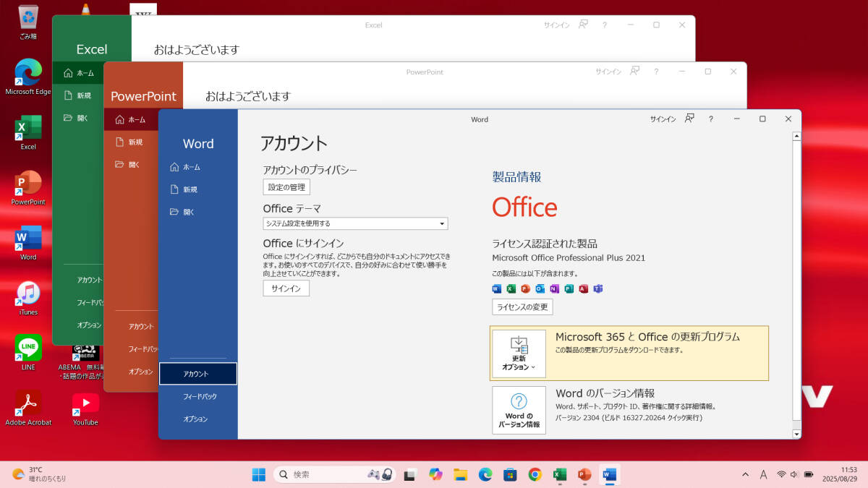Click the OneNote product icon under included products
The height and width of the screenshot is (488, 868).
[x=554, y=288]
